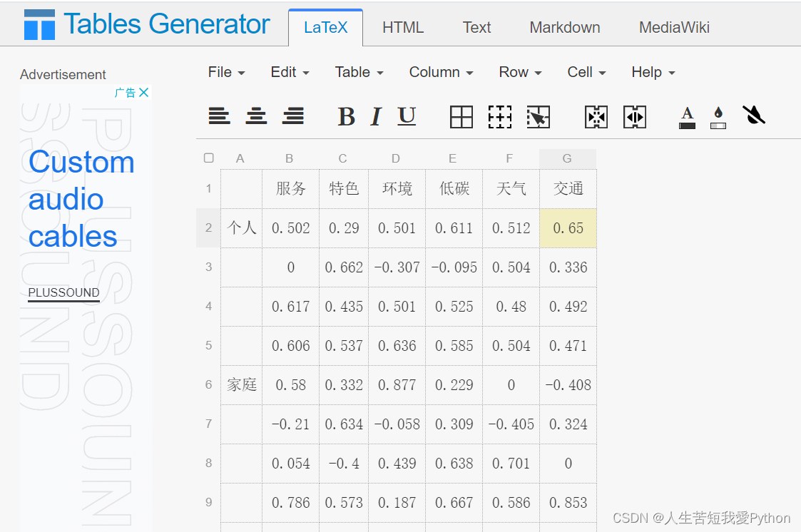Expand the Table menu

(359, 72)
